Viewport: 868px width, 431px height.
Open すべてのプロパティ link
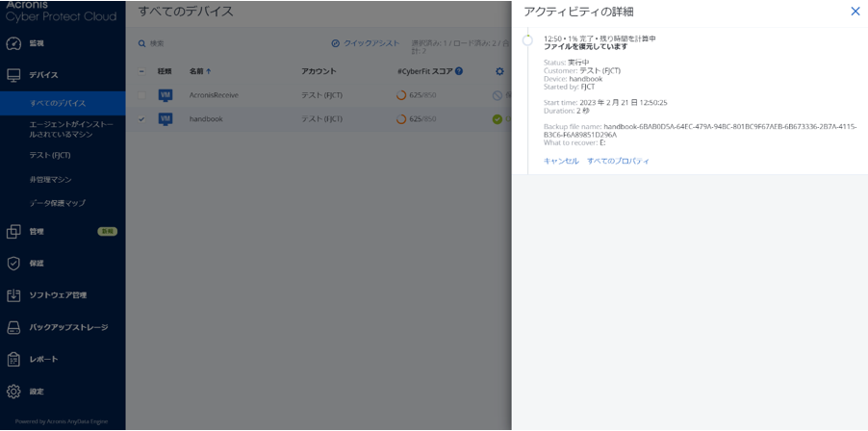(x=618, y=161)
